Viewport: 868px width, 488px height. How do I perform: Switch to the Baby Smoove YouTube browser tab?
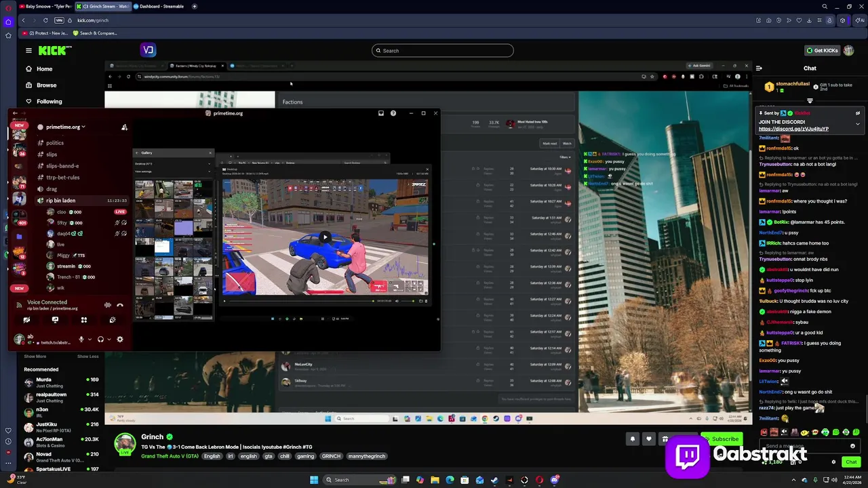[x=45, y=6]
